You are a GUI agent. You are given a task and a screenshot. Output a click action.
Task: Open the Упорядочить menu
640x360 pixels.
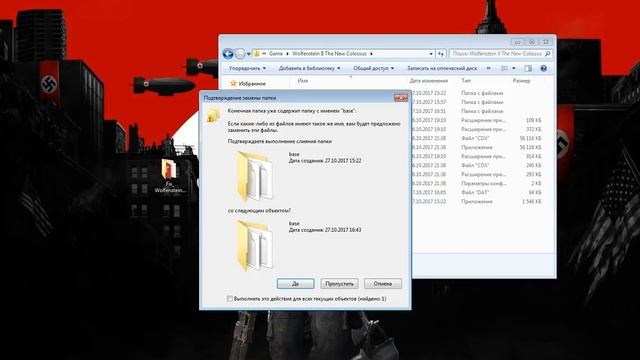click(x=247, y=68)
